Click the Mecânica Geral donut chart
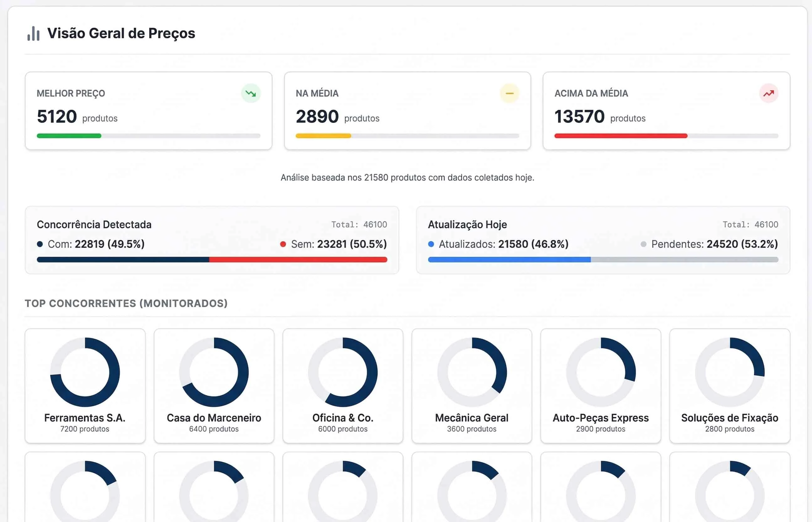 pos(472,372)
